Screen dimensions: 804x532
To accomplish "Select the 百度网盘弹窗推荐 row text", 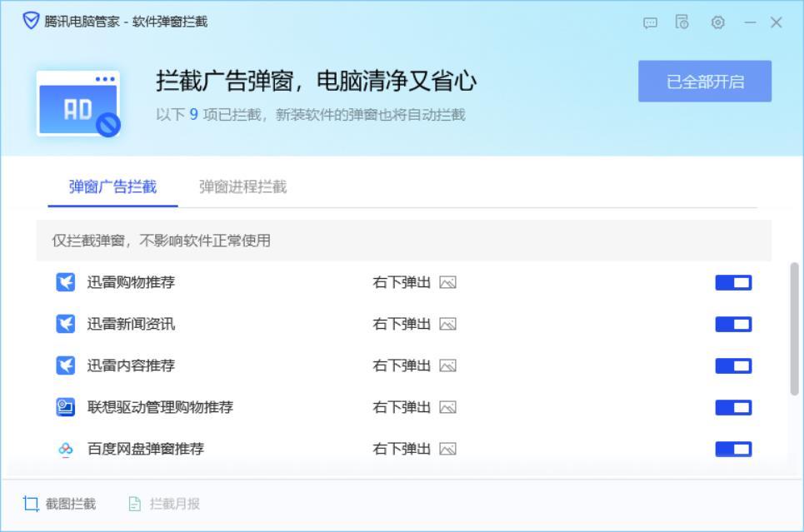I will point(146,449).
